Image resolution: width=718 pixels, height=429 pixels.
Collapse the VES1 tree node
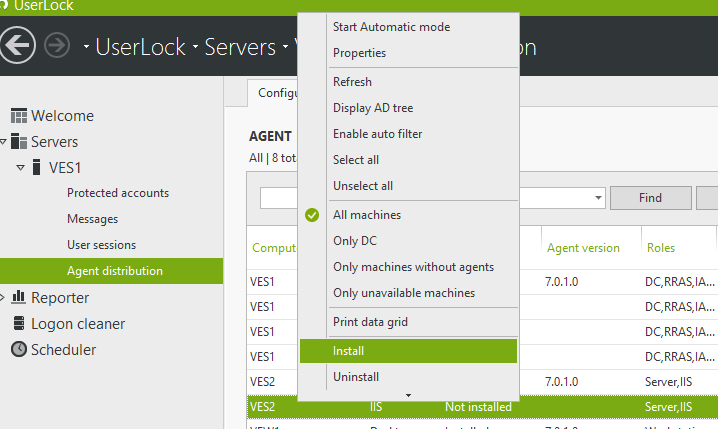pyautogui.click(x=21, y=168)
